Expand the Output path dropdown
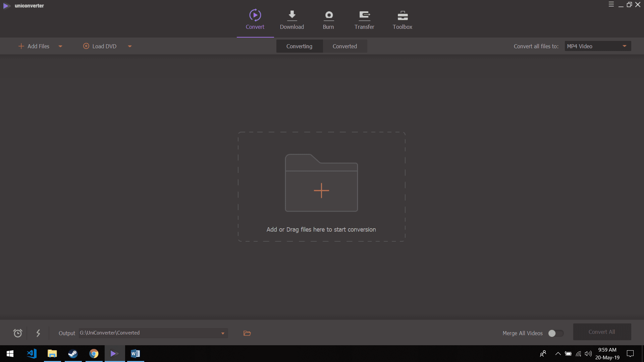644x362 pixels. pyautogui.click(x=223, y=333)
